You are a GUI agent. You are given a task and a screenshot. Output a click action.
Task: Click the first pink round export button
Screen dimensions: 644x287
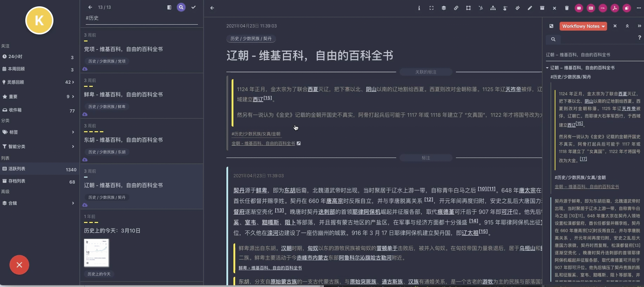(579, 8)
